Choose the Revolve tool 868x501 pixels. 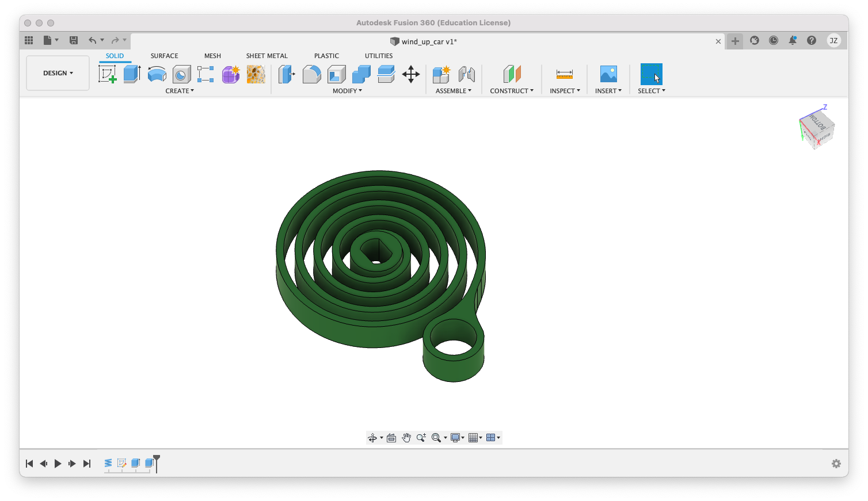pyautogui.click(x=157, y=74)
